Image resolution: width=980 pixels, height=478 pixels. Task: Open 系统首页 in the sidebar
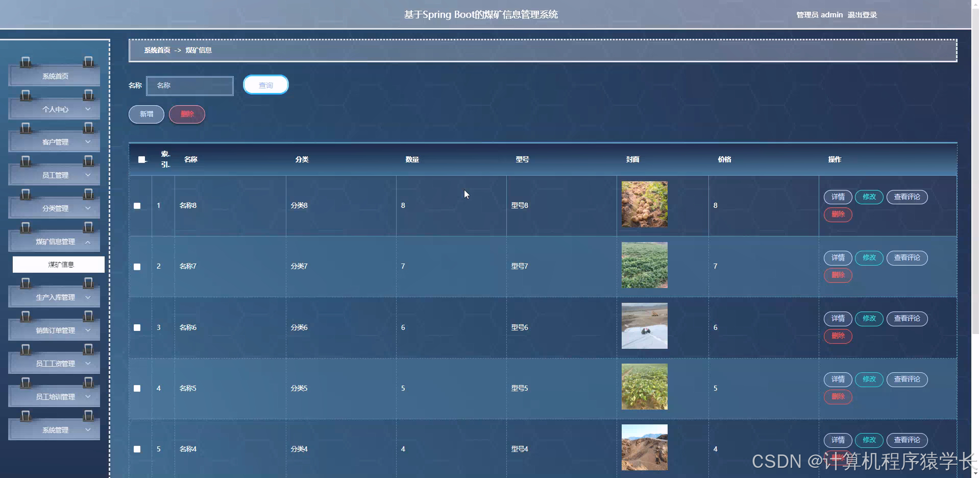[55, 76]
